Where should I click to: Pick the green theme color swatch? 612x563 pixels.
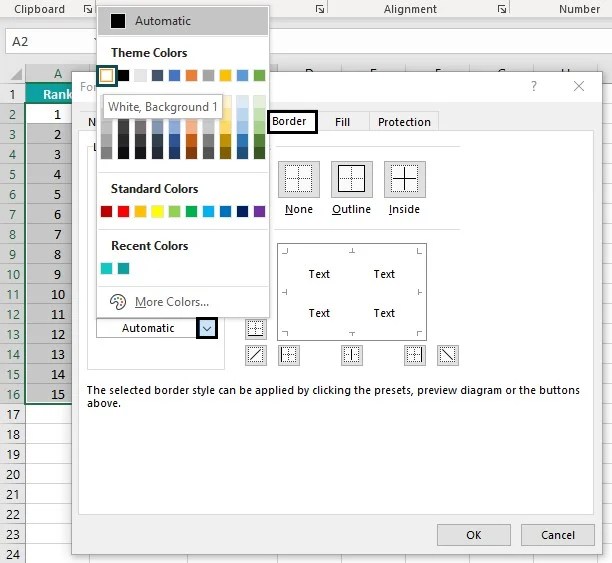[x=260, y=75]
